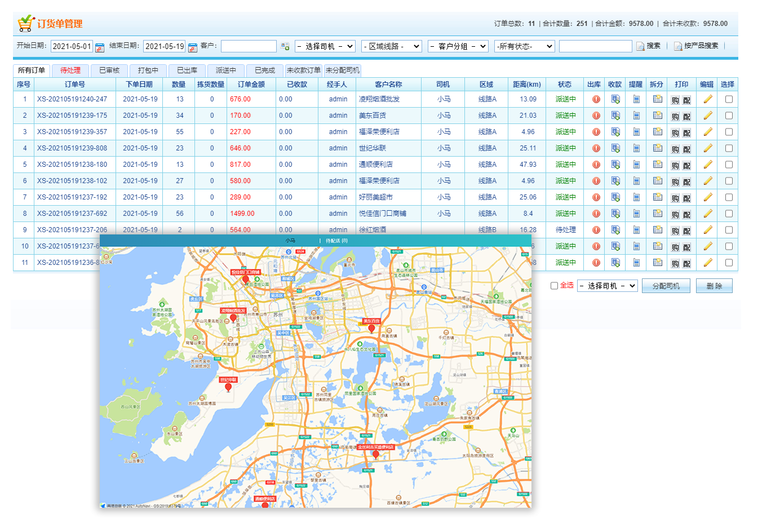
Task: Click the 分配司机 button
Action: [666, 286]
